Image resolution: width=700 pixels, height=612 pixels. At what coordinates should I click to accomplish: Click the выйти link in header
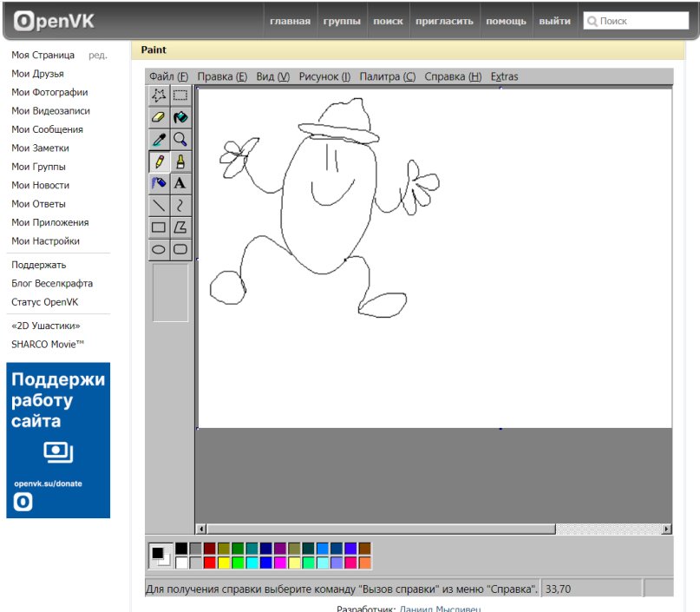554,21
